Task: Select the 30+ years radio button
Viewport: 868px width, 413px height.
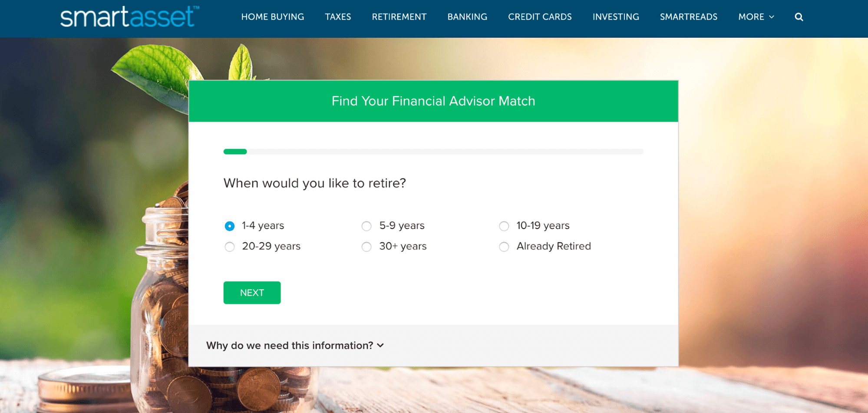Action: pos(366,247)
